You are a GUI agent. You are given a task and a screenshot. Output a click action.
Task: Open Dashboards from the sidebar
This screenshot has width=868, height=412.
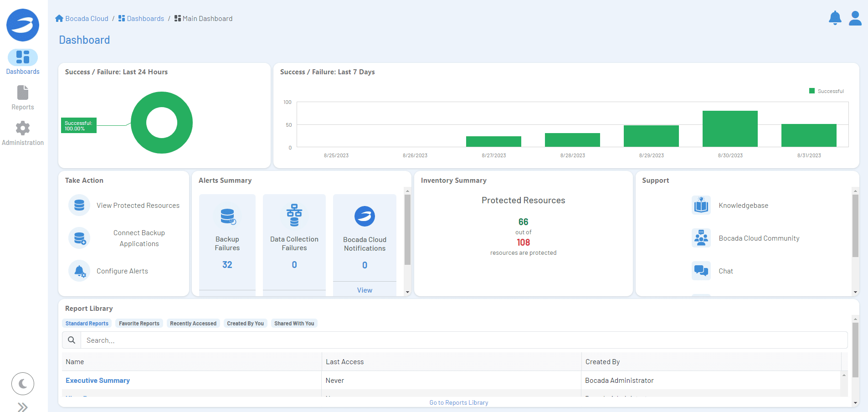pos(23,62)
